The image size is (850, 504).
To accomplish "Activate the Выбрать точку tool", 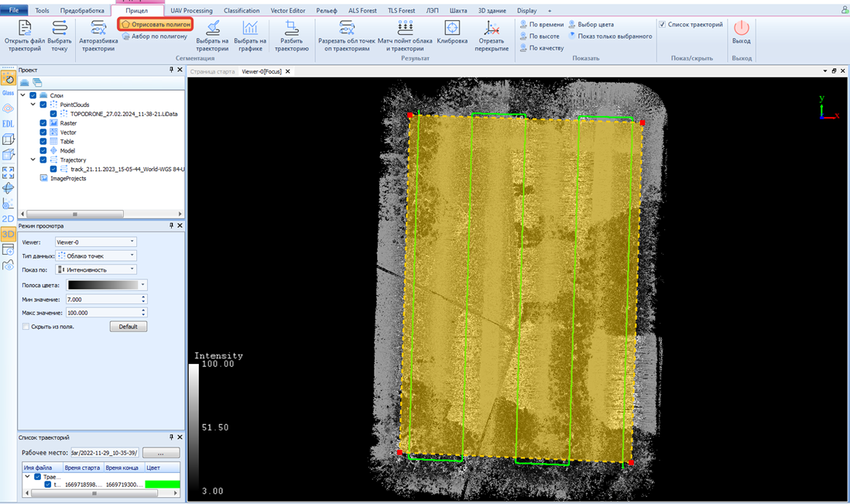I will point(60,36).
